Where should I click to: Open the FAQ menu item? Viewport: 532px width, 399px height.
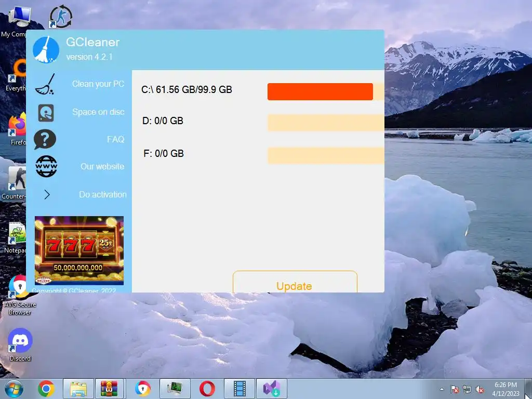[116, 139]
